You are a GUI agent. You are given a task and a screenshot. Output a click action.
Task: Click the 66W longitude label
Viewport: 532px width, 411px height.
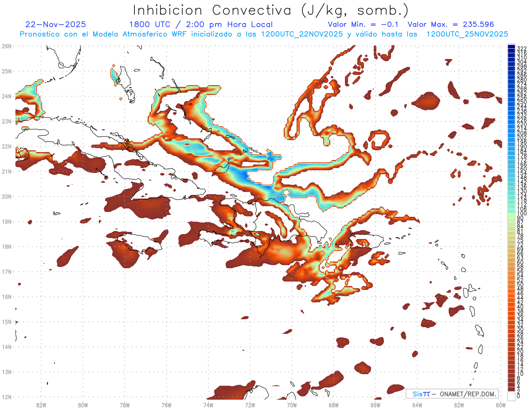point(376,405)
